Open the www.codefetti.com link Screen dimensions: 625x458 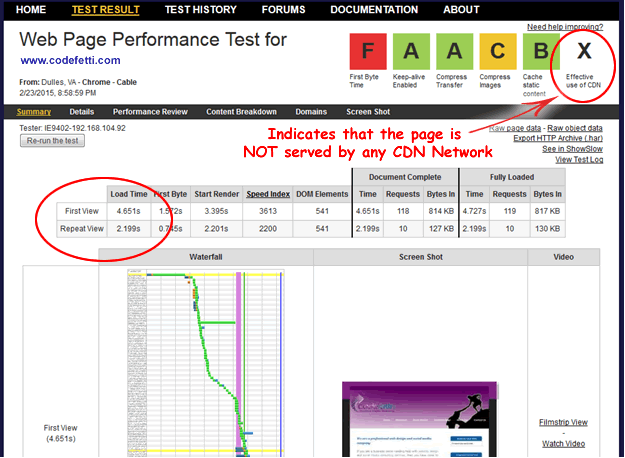pos(71,60)
